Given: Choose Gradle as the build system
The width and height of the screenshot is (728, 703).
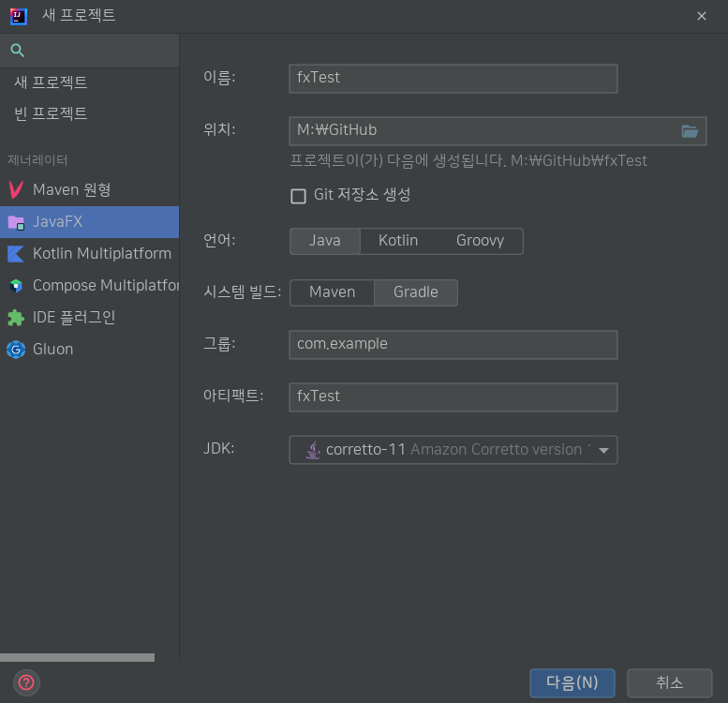Looking at the screenshot, I should coord(416,292).
